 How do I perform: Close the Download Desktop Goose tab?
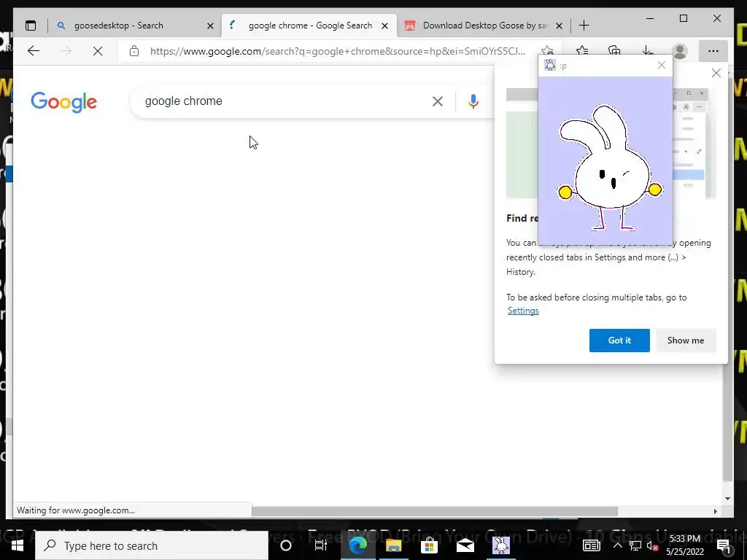(560, 26)
